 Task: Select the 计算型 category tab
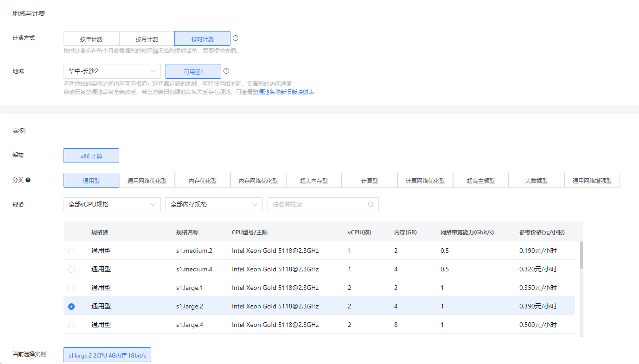click(x=370, y=181)
